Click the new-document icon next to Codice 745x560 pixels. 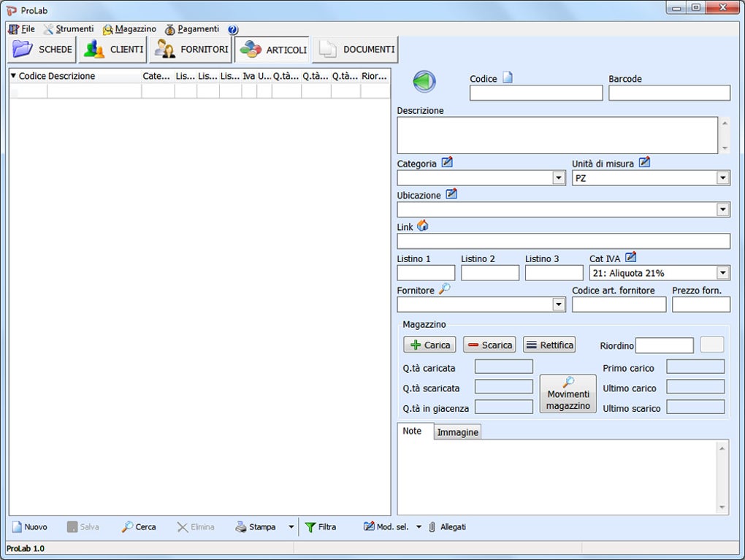(508, 77)
